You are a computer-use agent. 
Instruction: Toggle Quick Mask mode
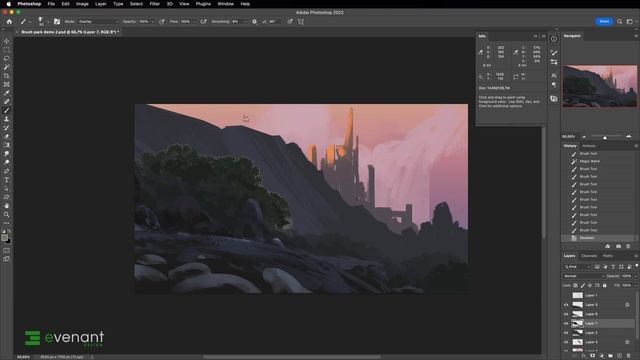(7, 250)
